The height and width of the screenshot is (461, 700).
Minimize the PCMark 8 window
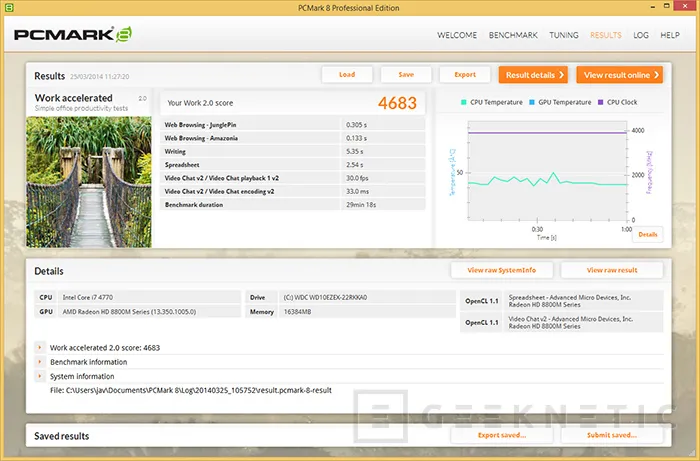click(x=652, y=7)
